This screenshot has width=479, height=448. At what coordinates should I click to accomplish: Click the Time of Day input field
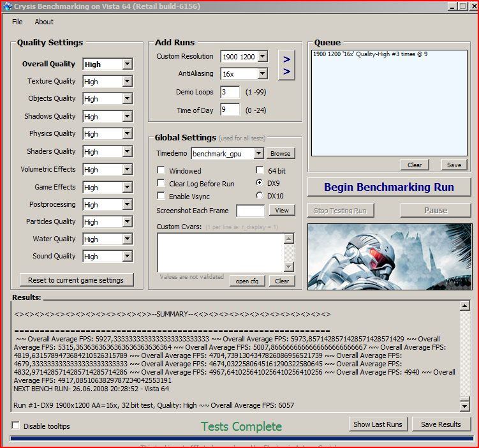click(230, 110)
